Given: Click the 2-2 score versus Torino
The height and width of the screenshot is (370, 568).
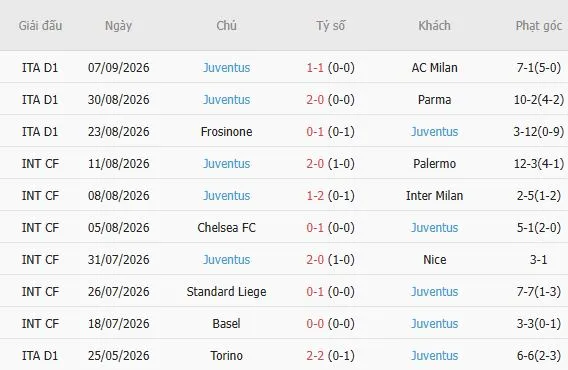Looking at the screenshot, I should click(315, 356).
